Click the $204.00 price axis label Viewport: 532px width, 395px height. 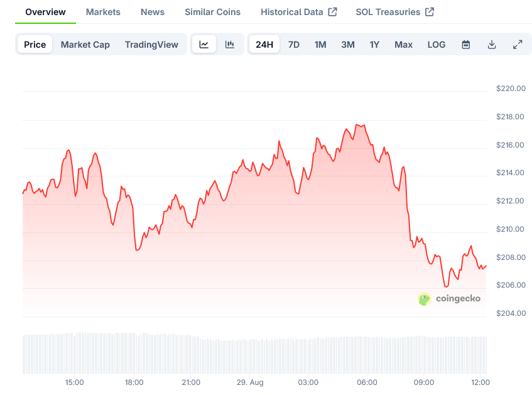[511, 313]
